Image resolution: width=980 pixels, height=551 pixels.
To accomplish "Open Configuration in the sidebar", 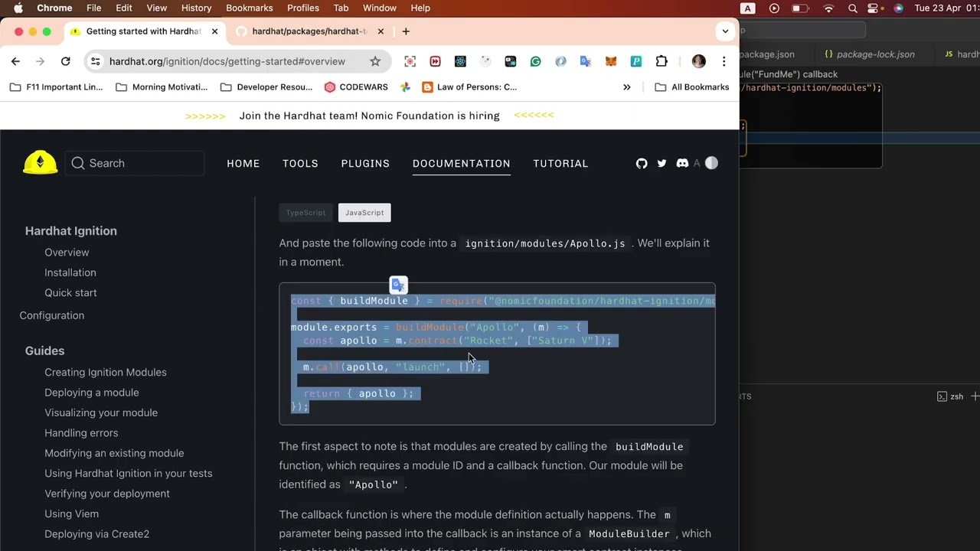I will (51, 315).
